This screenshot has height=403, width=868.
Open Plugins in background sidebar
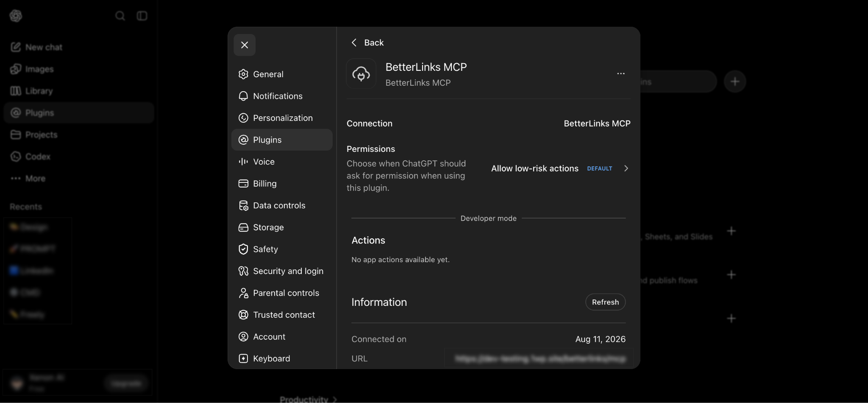point(78,113)
